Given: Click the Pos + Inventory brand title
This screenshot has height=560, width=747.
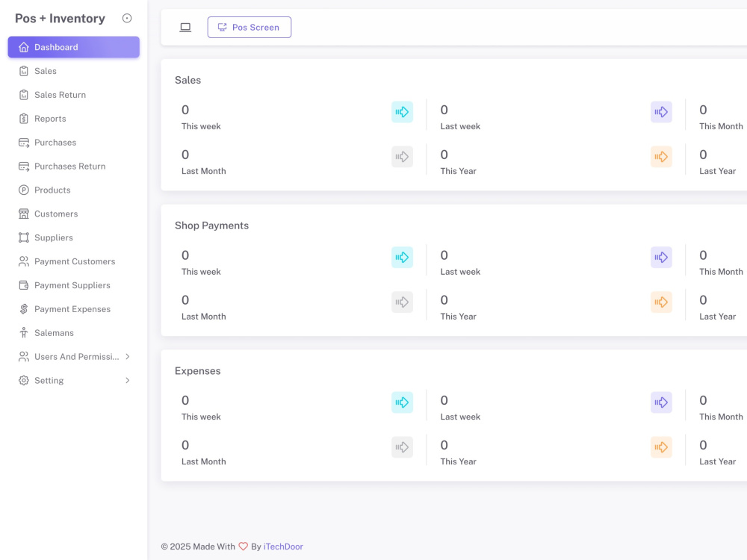Looking at the screenshot, I should coord(60,18).
